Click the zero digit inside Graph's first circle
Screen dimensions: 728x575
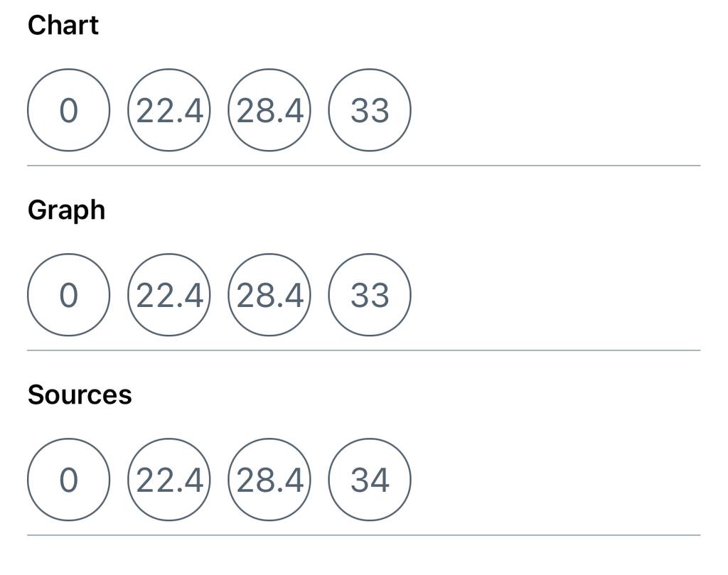pyautogui.click(x=69, y=295)
